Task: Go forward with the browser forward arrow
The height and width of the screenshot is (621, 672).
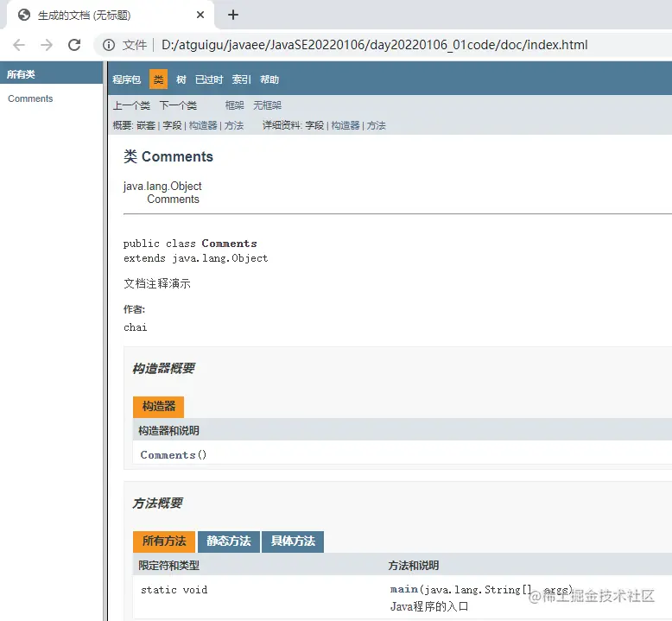Action: point(47,45)
